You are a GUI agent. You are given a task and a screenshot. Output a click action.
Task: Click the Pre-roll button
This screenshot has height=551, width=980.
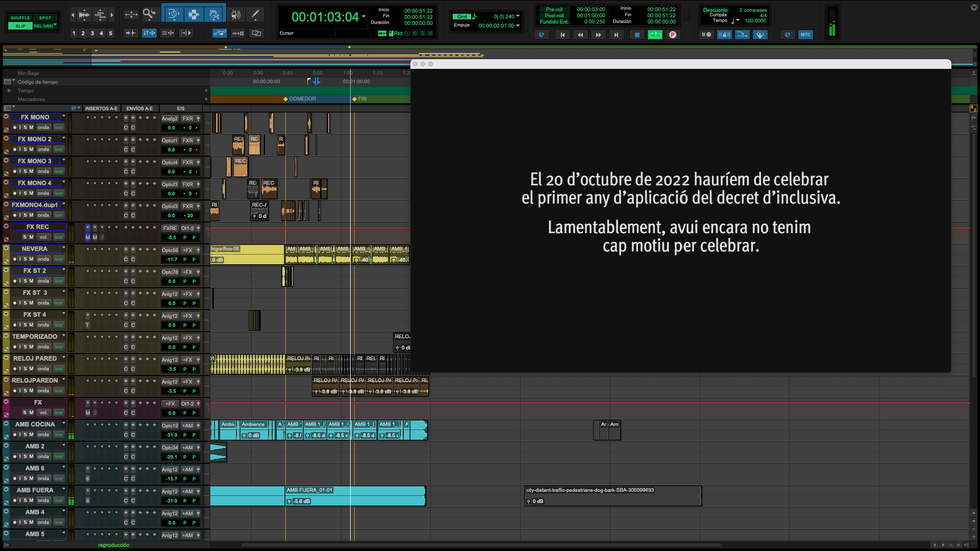[x=554, y=10]
